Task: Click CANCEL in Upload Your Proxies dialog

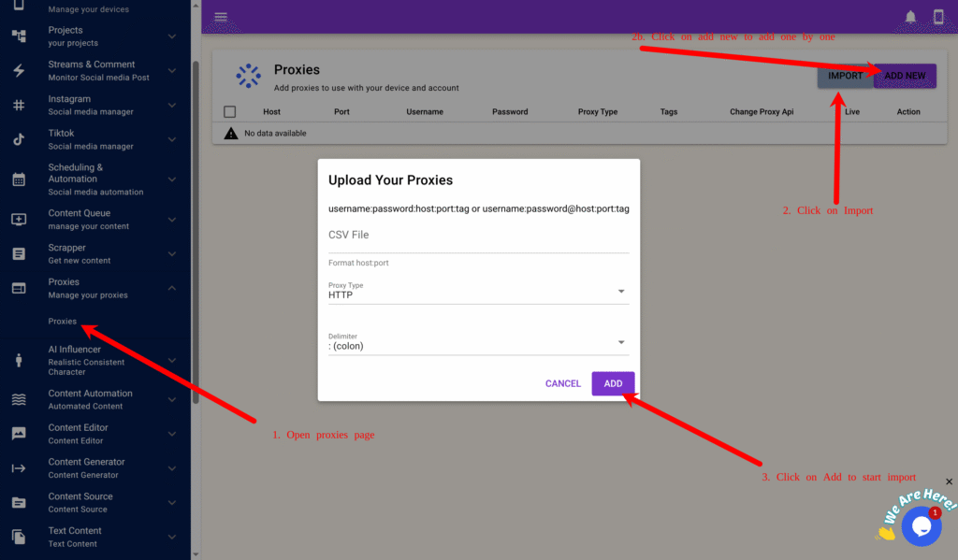Action: [x=563, y=383]
